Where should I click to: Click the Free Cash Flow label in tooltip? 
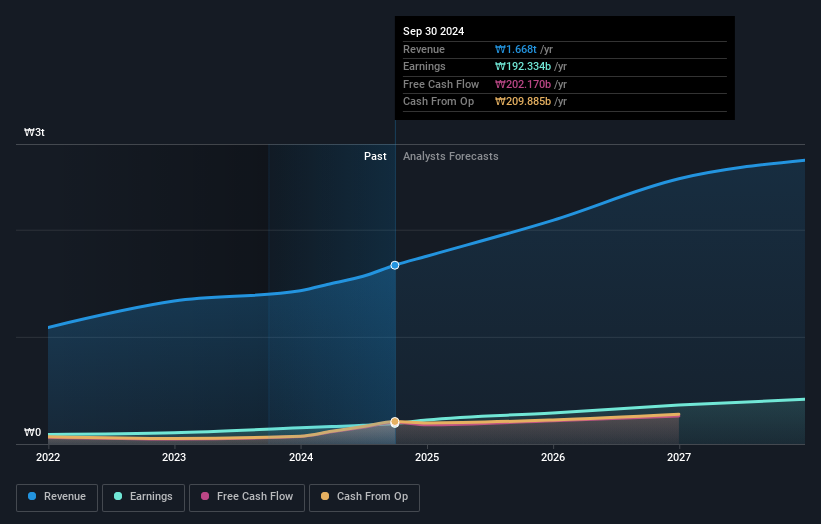pyautogui.click(x=441, y=84)
